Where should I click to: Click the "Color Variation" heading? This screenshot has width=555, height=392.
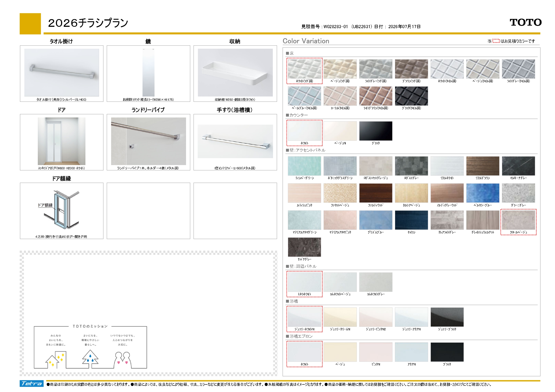(306, 41)
